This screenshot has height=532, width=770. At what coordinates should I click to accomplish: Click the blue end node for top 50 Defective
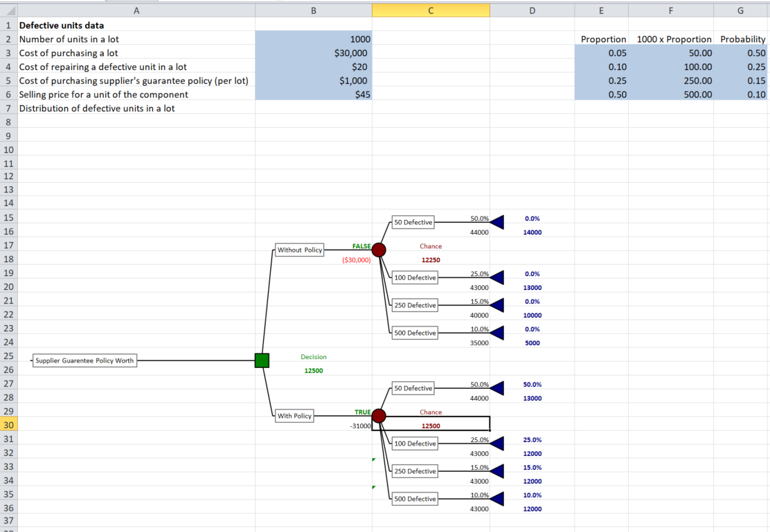(497, 222)
